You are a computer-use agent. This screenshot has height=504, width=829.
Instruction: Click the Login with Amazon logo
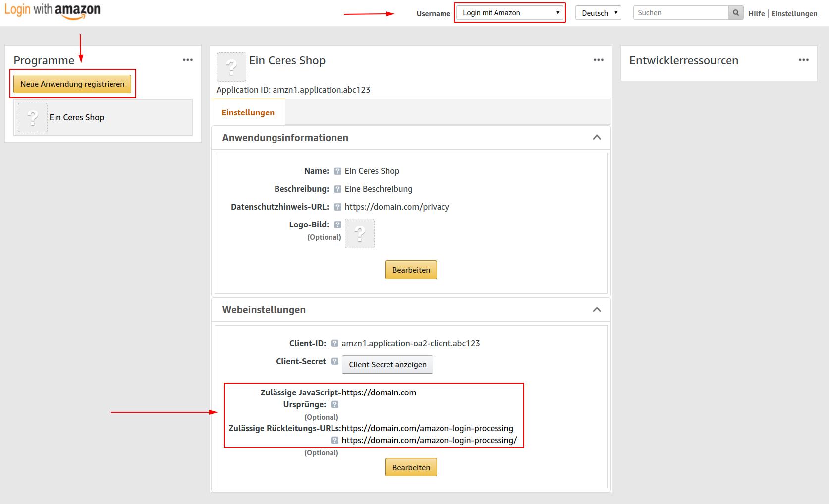[x=53, y=11]
